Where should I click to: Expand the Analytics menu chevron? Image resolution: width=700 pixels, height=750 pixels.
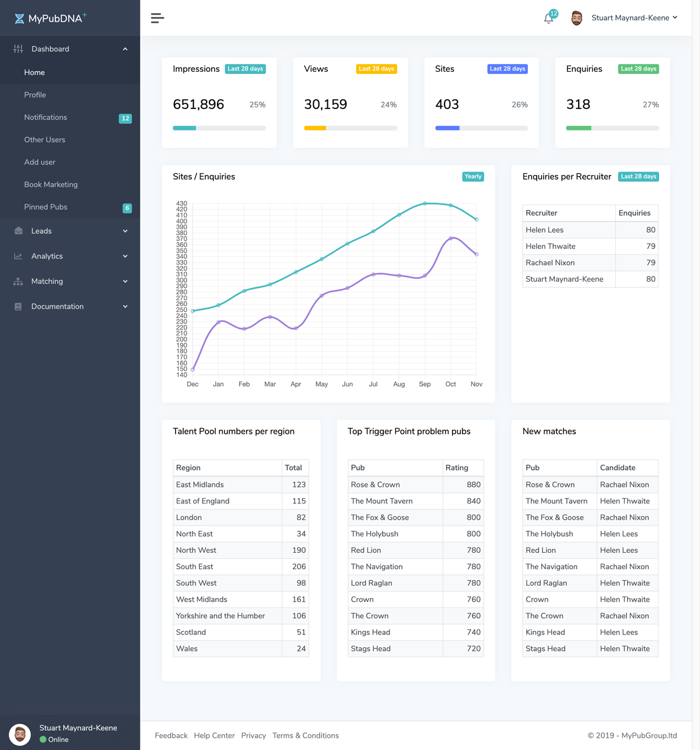[x=124, y=256]
